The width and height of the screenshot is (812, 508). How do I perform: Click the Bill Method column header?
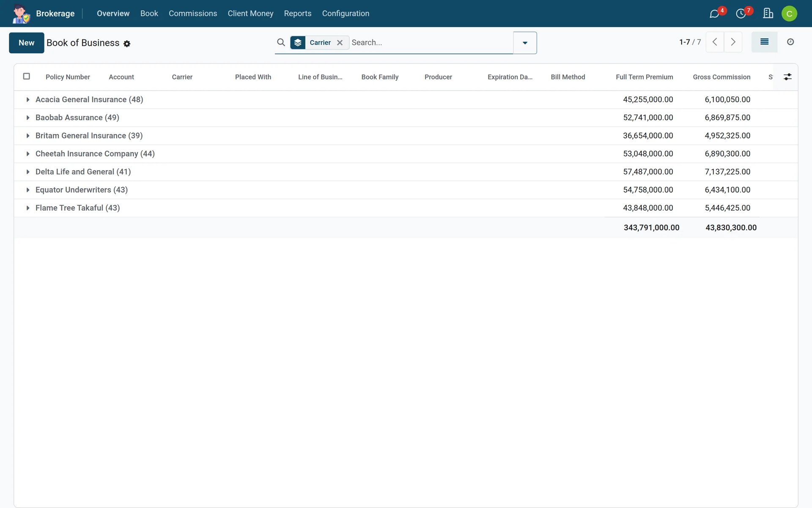568,77
